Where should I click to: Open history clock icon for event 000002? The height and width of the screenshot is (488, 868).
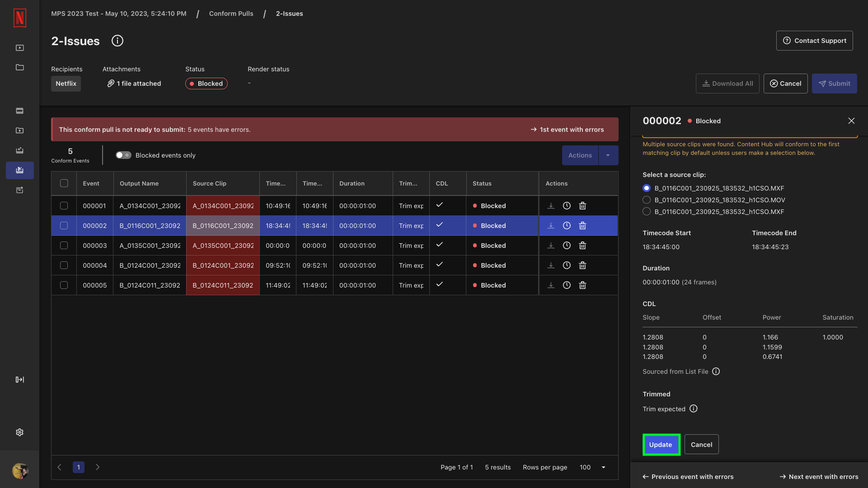[567, 226]
